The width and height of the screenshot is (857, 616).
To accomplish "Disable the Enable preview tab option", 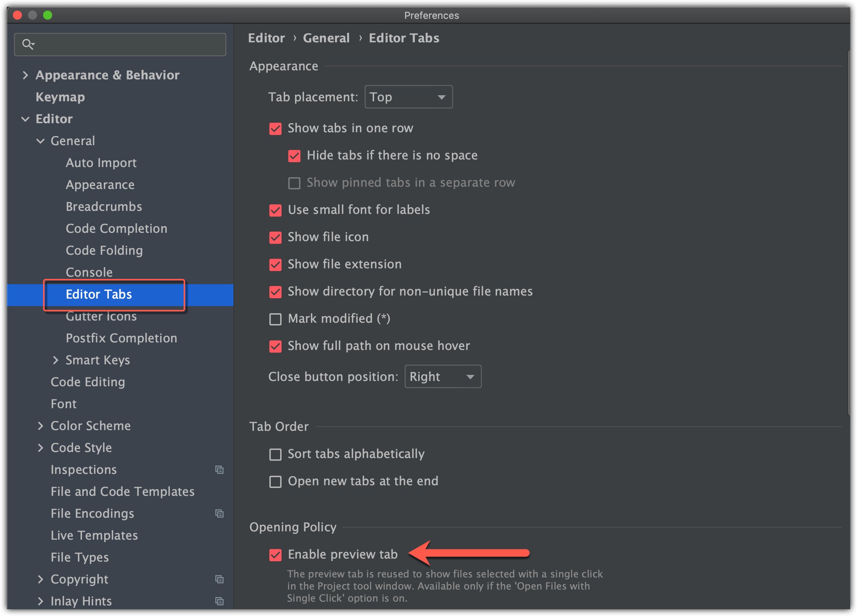I will pyautogui.click(x=275, y=555).
